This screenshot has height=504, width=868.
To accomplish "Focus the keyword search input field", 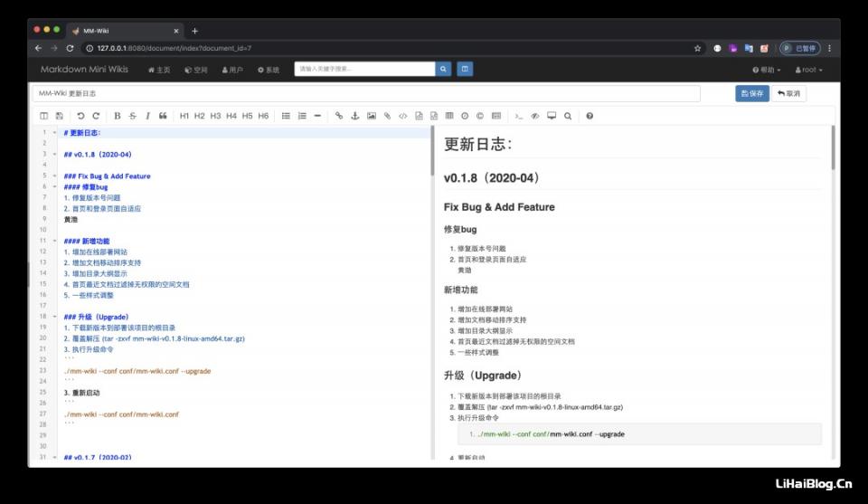I will [x=364, y=70].
